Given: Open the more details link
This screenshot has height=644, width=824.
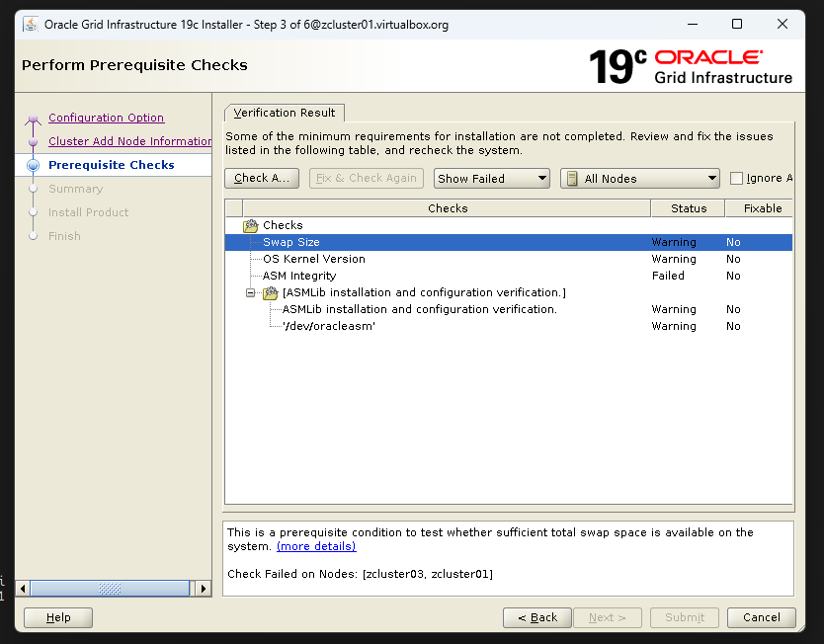Looking at the screenshot, I should [x=316, y=546].
